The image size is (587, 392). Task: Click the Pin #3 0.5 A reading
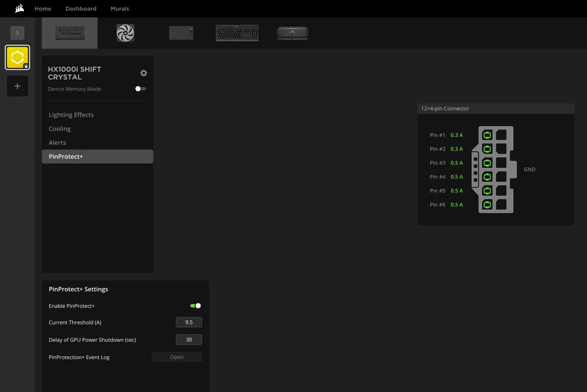457,163
